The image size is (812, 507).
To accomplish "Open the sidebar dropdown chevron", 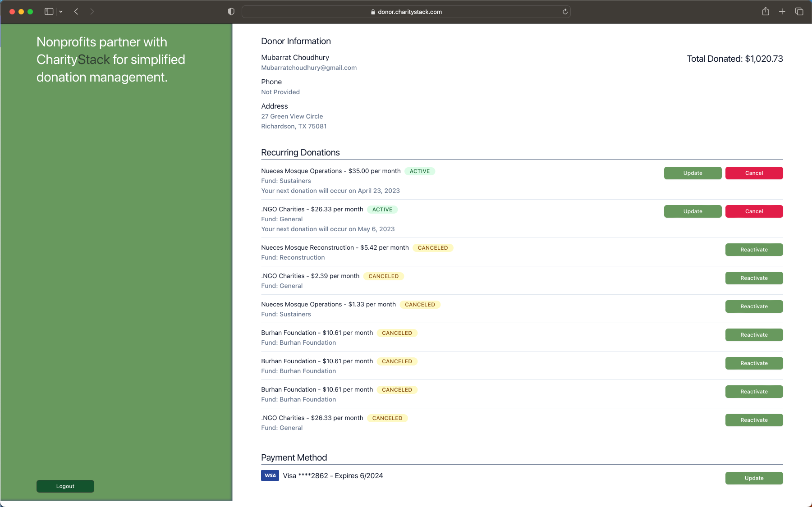I will tap(61, 12).
